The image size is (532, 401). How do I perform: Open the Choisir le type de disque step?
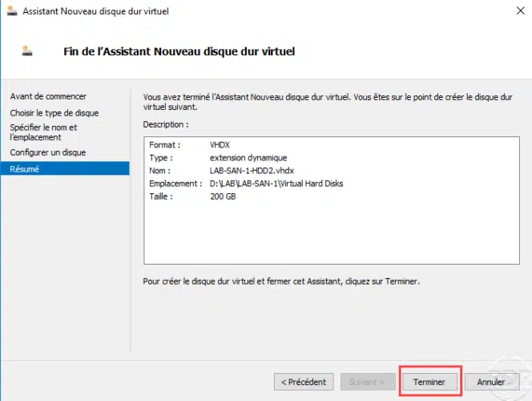(54, 113)
